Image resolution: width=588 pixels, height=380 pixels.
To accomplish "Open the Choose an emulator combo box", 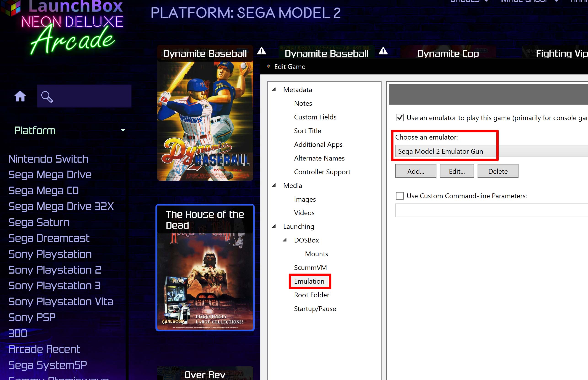I will tap(492, 151).
